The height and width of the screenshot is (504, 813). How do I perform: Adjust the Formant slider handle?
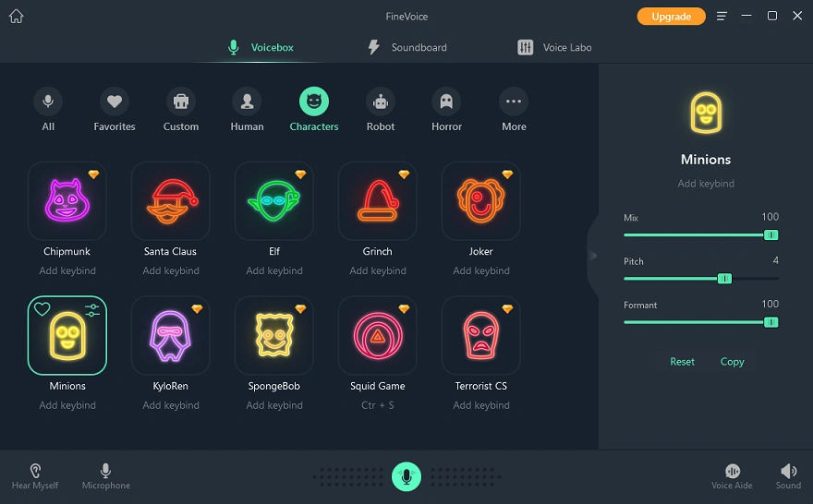pyautogui.click(x=771, y=322)
